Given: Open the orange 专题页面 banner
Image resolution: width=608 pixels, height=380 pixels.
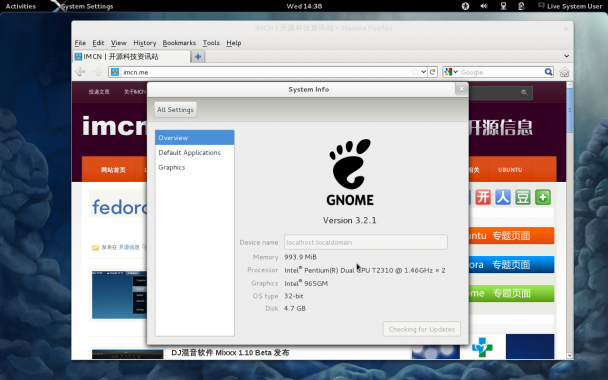Looking at the screenshot, I should [x=511, y=235].
